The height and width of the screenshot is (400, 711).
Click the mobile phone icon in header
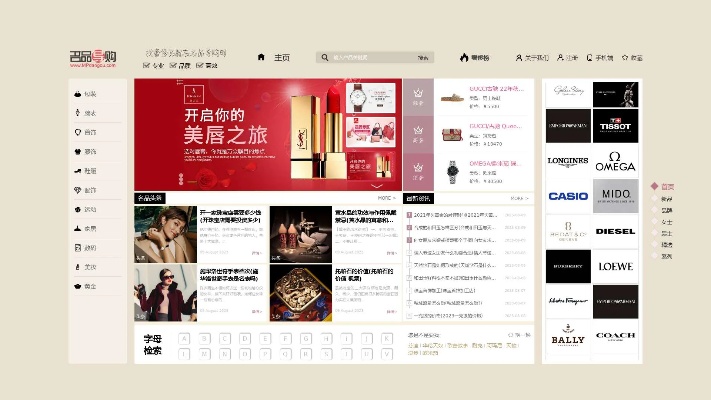(589, 58)
